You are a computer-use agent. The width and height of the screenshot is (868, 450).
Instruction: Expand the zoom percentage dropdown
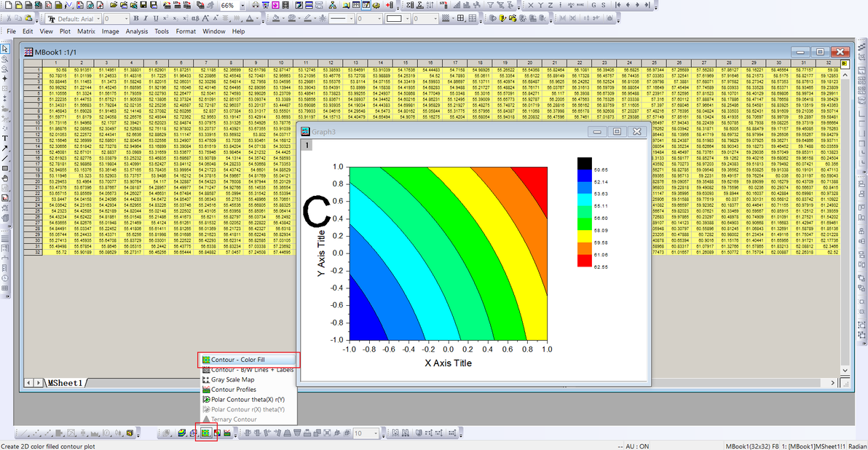pyautogui.click(x=241, y=5)
